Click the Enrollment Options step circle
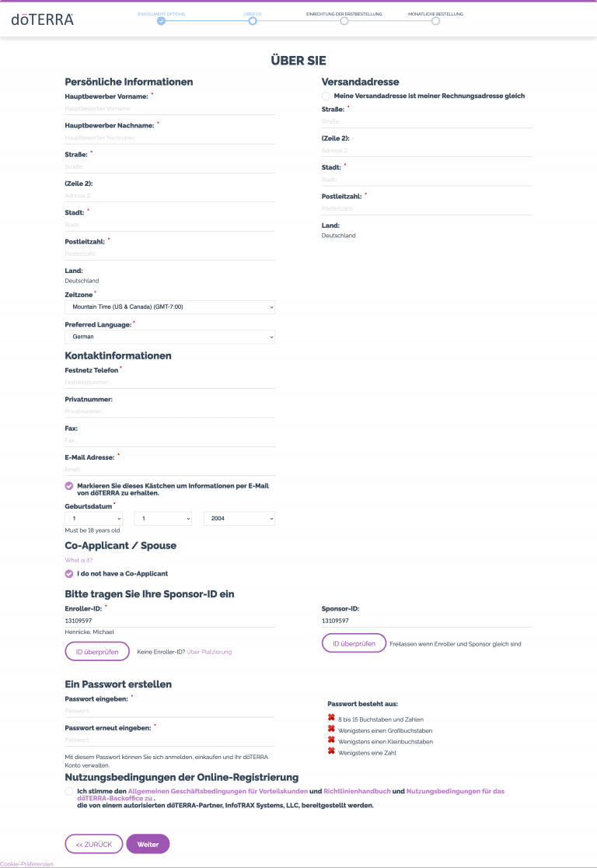Screen dimensions: 597x868 161,21
